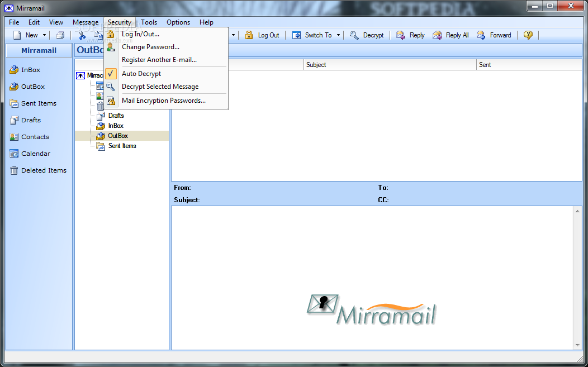Open the File menu
Image resolution: width=588 pixels, height=367 pixels.
pyautogui.click(x=14, y=22)
